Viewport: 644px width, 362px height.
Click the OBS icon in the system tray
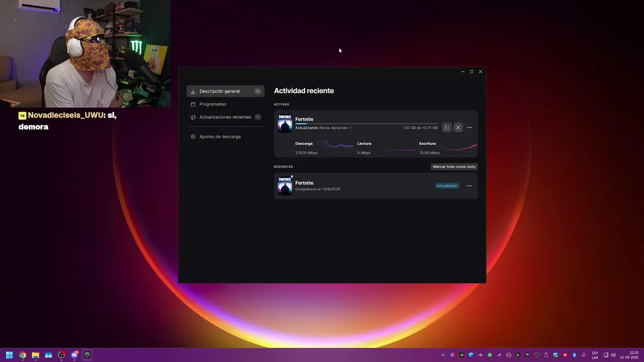537,355
